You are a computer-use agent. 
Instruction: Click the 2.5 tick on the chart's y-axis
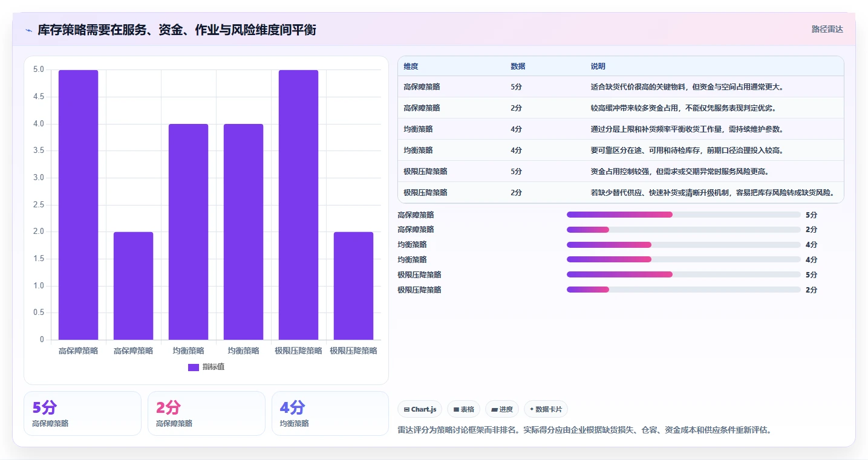click(x=38, y=205)
